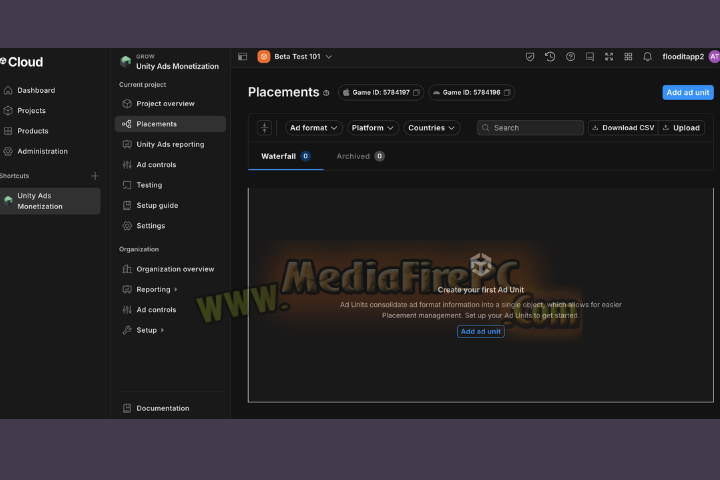Select Placements in project menu

170,124
